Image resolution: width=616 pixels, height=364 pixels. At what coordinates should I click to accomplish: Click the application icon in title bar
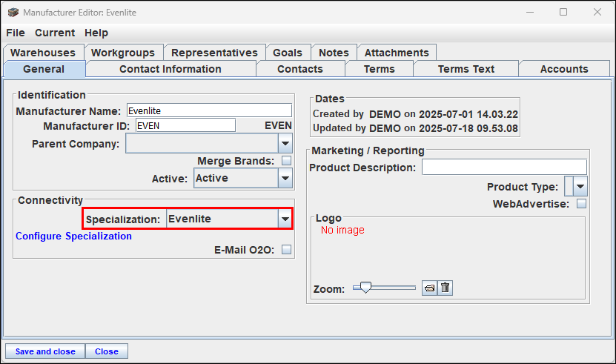coord(13,12)
